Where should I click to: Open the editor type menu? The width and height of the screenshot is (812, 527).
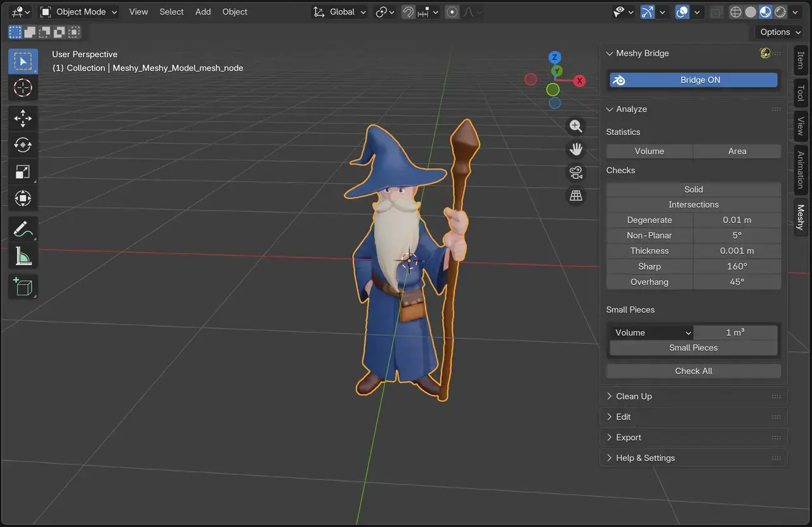click(x=20, y=12)
